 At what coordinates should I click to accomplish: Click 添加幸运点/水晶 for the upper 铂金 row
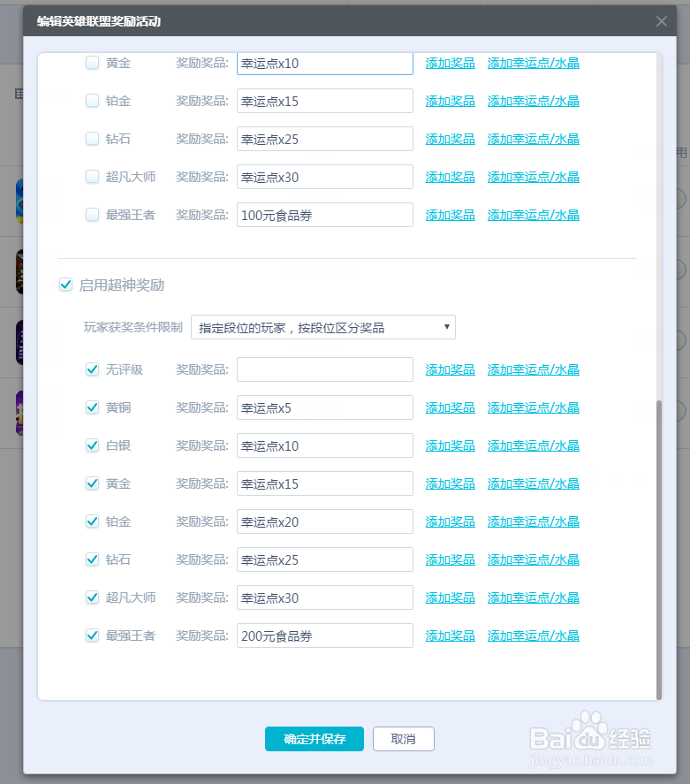[x=534, y=101]
